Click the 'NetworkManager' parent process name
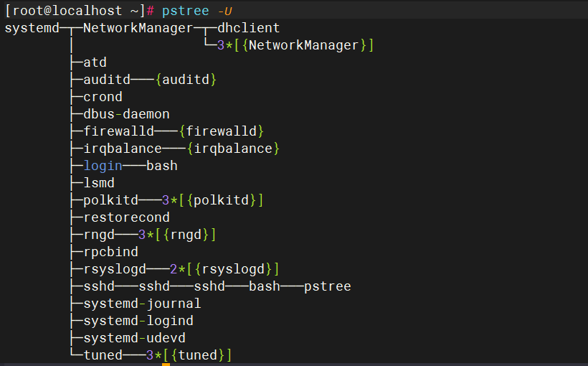 point(138,28)
